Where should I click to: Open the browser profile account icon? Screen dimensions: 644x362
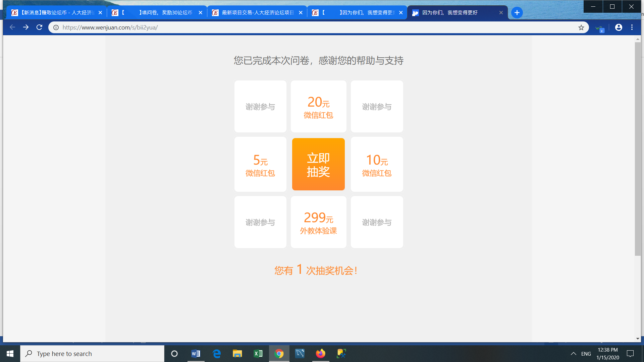pyautogui.click(x=619, y=27)
